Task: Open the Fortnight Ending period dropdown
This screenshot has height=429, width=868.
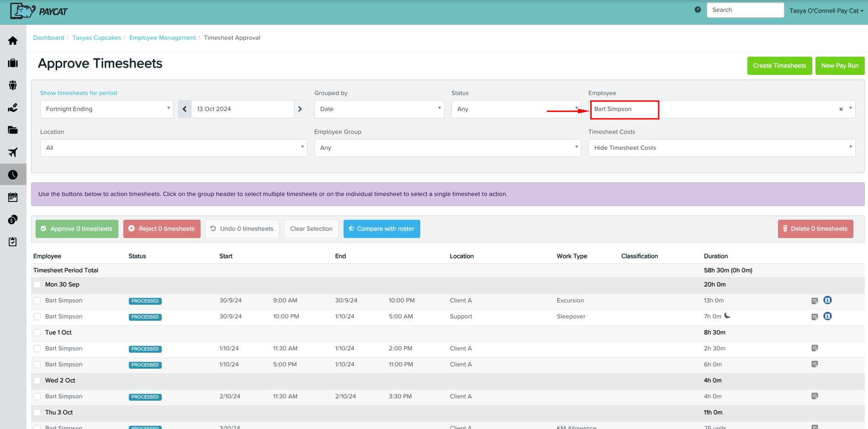Action: coord(106,109)
